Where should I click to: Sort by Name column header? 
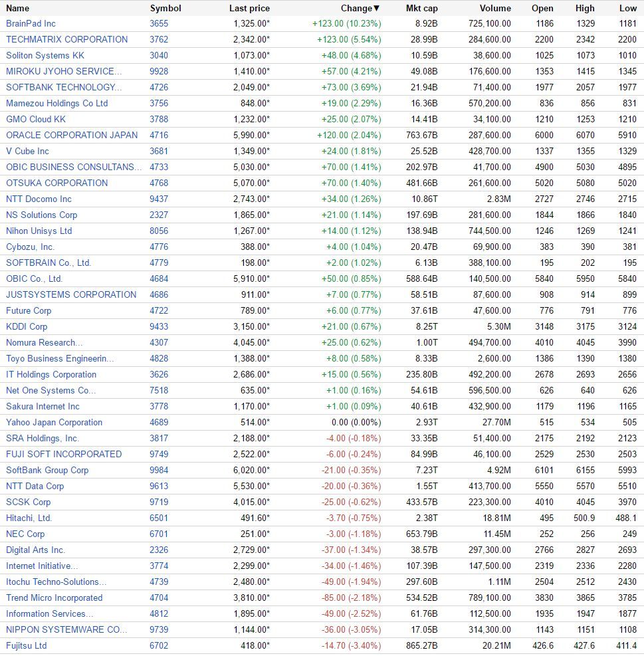[x=17, y=9]
